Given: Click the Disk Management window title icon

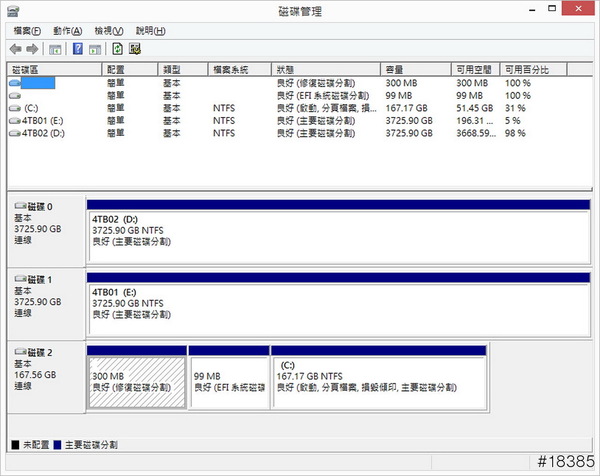Looking at the screenshot, I should tap(12, 11).
